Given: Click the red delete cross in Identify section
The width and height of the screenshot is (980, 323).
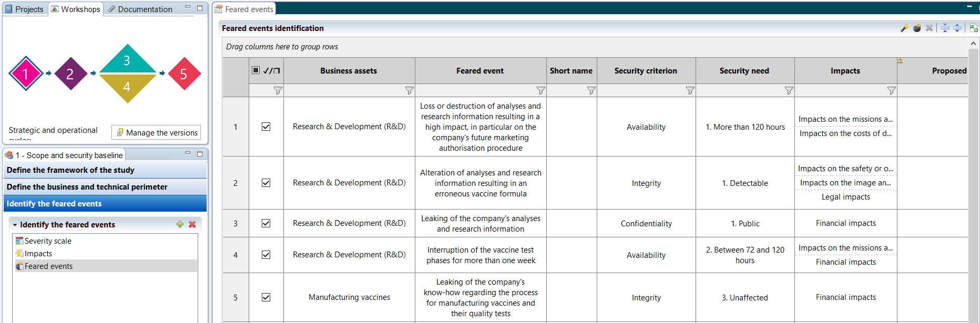Looking at the screenshot, I should (x=192, y=224).
